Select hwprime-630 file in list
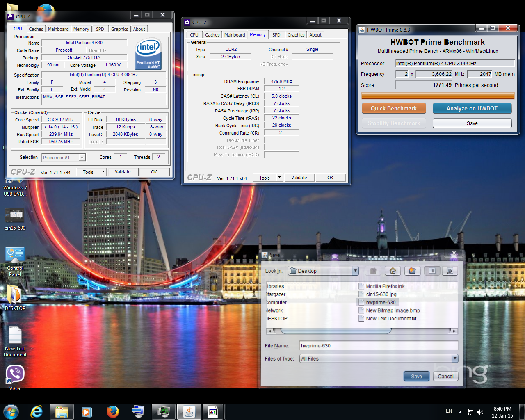Viewport: 525px width, 420px height. (x=377, y=302)
